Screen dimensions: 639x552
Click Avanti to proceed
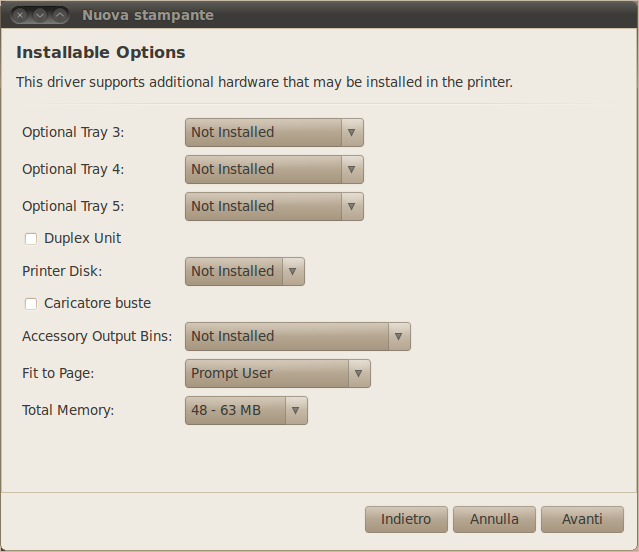click(582, 519)
